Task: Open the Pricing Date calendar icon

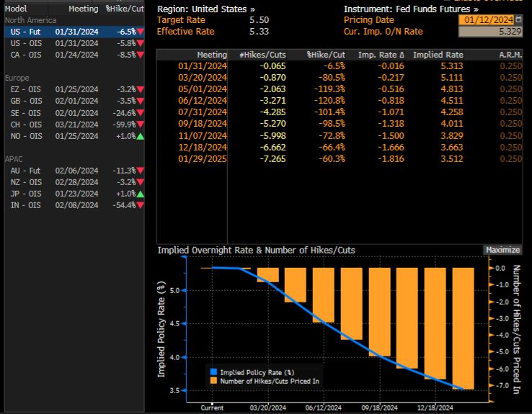Action: [x=519, y=20]
